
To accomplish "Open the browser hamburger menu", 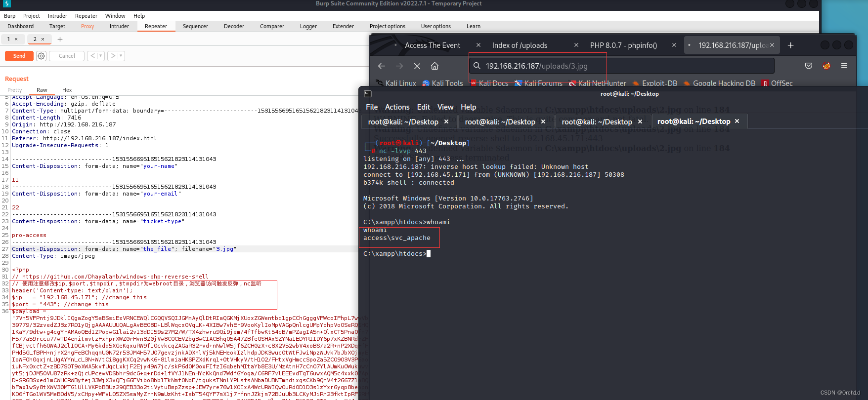I will 844,66.
